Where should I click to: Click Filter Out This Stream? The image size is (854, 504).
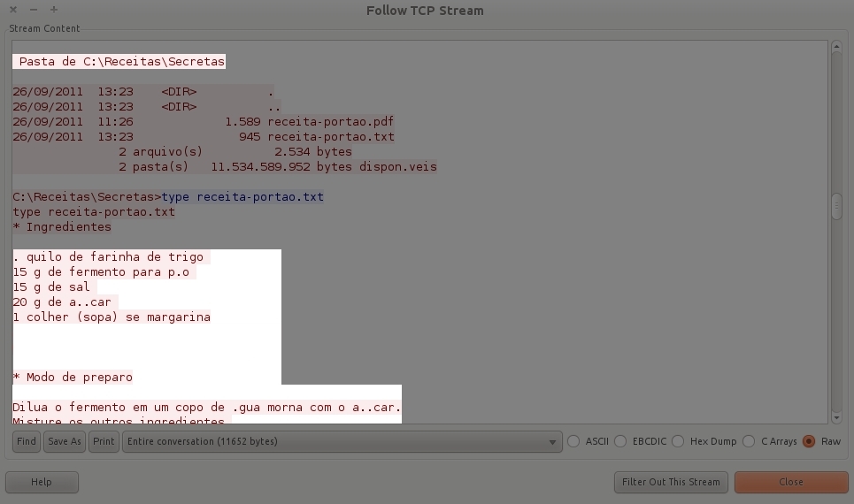click(671, 482)
